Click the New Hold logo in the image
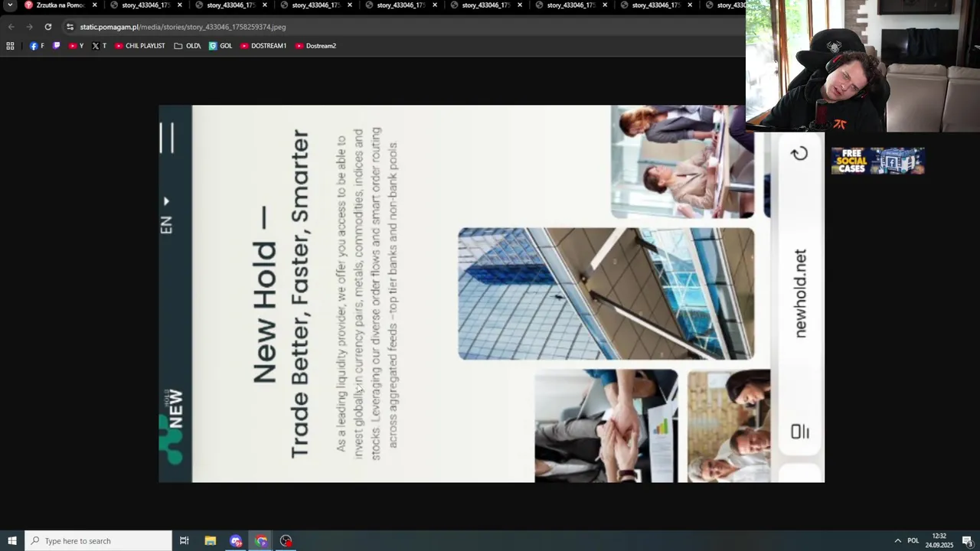The width and height of the screenshot is (980, 551). click(171, 426)
